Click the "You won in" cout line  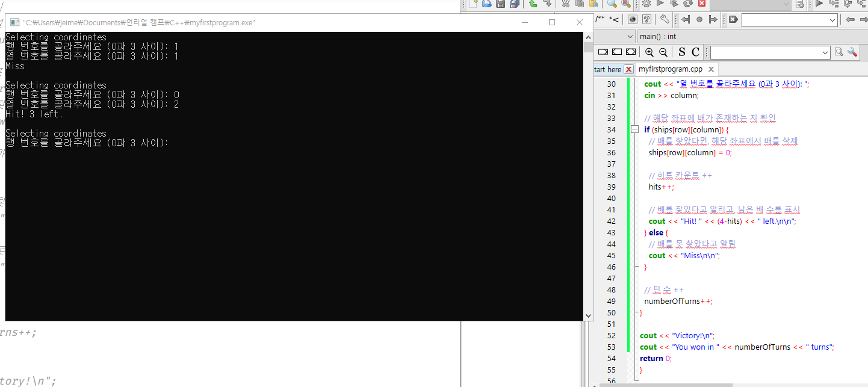pyautogui.click(x=737, y=347)
